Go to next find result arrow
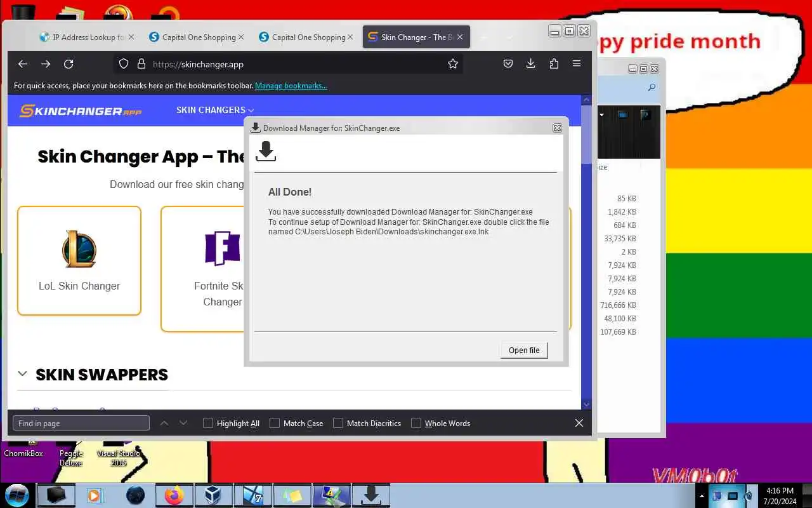812x508 pixels. click(183, 423)
